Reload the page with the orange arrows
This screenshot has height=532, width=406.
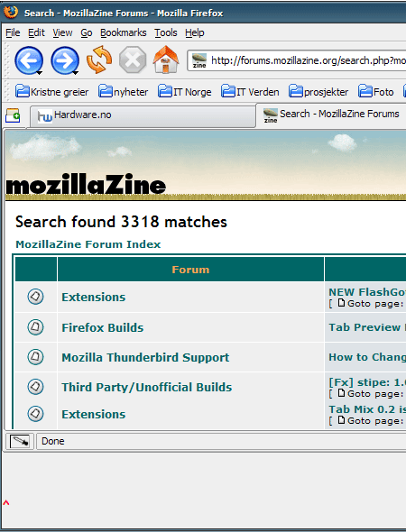(99, 60)
